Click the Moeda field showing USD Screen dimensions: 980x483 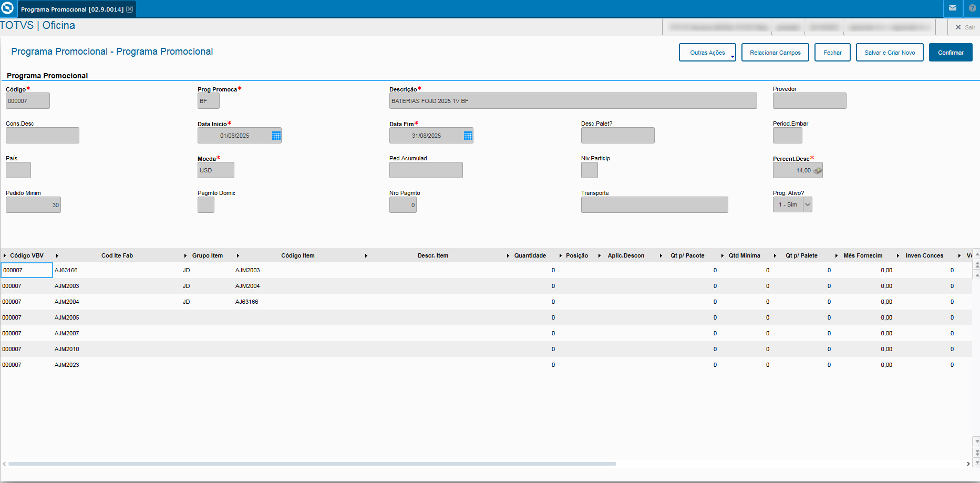click(216, 170)
